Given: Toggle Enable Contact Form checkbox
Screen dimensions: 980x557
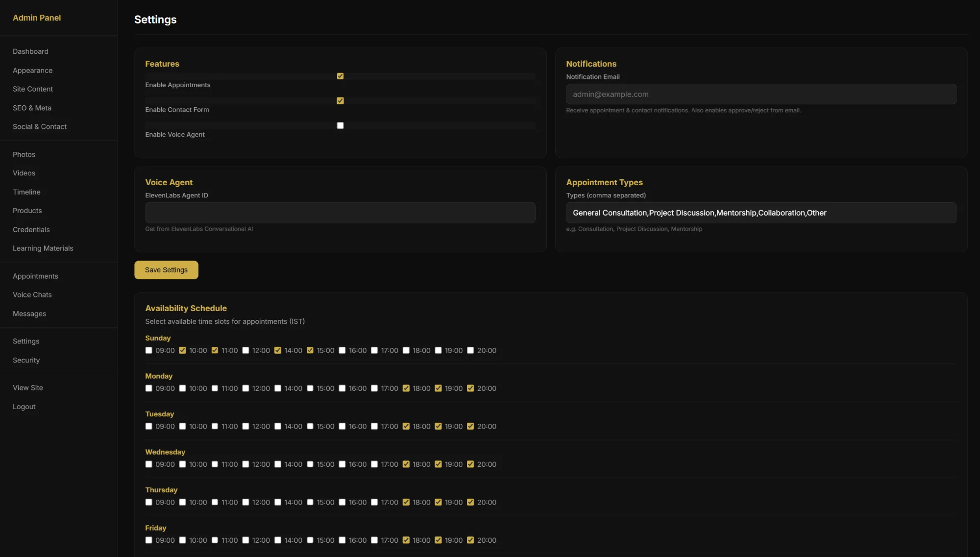Looking at the screenshot, I should pos(340,101).
